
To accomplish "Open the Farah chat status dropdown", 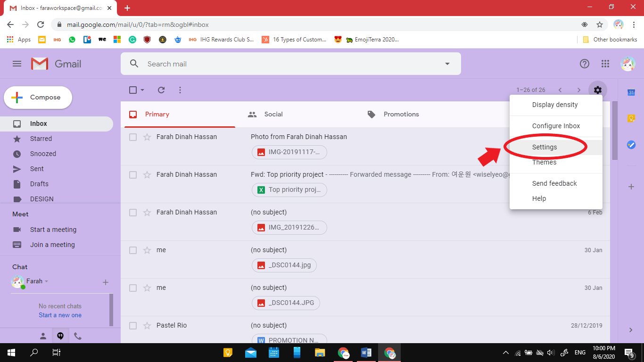I will tap(46, 281).
